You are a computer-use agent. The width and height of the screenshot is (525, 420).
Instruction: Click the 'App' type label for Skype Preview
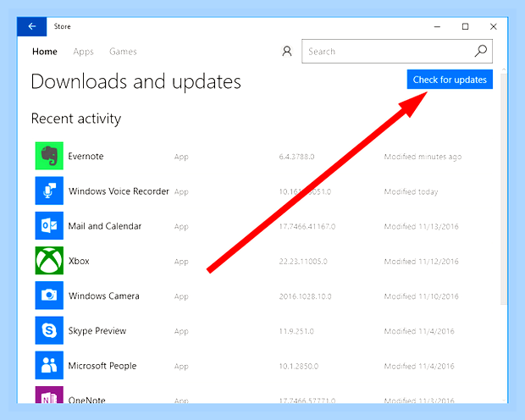[x=181, y=332]
